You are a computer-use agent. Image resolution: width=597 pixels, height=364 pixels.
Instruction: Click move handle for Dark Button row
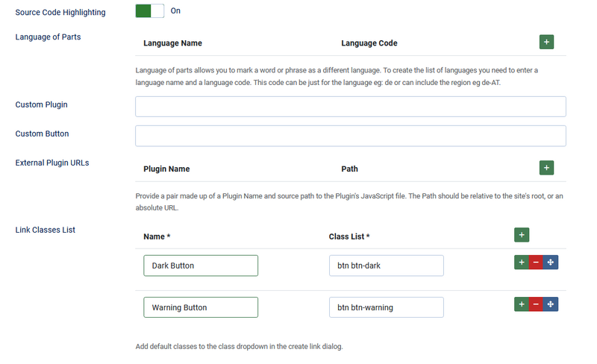coord(550,263)
